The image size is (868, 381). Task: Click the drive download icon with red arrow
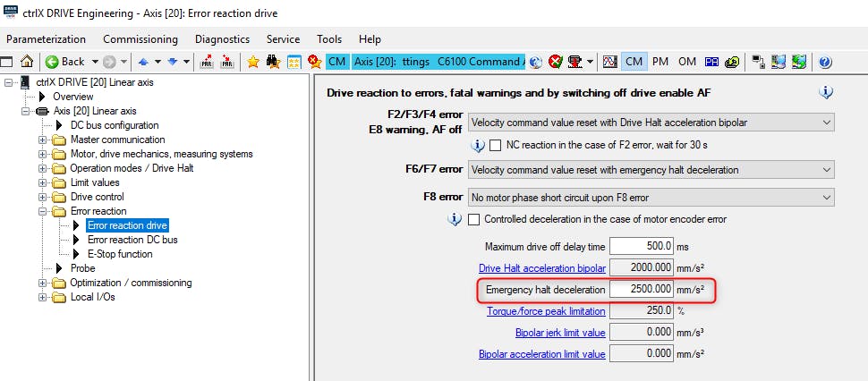[x=575, y=62]
